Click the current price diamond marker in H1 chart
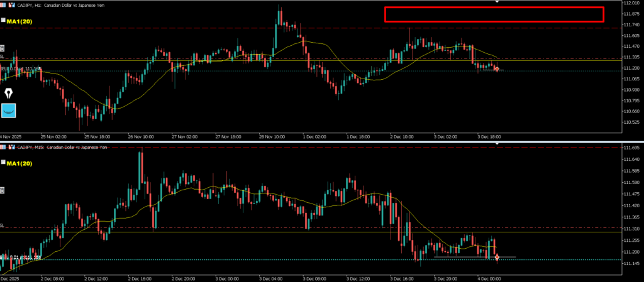The width and height of the screenshot is (644, 282). click(497, 69)
